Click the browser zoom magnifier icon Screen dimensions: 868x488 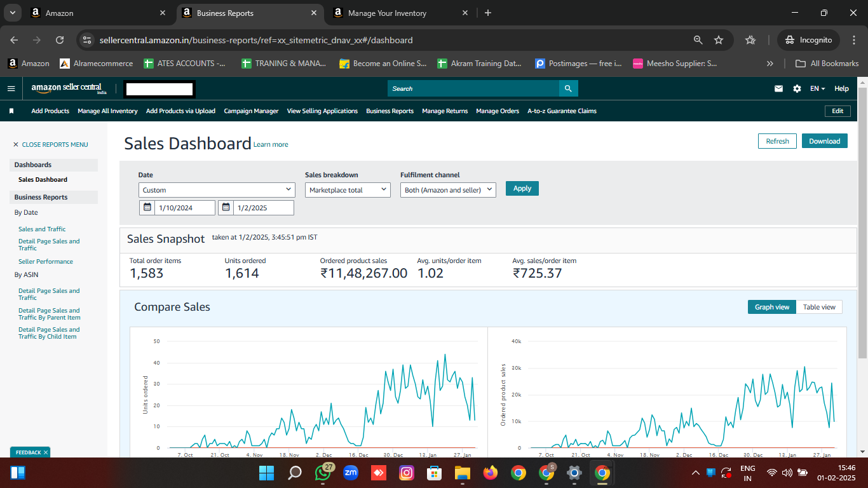click(698, 40)
